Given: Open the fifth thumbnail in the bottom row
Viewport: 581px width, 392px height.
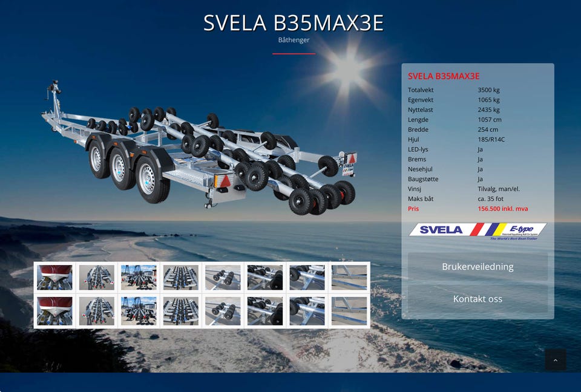Looking at the screenshot, I should [223, 311].
